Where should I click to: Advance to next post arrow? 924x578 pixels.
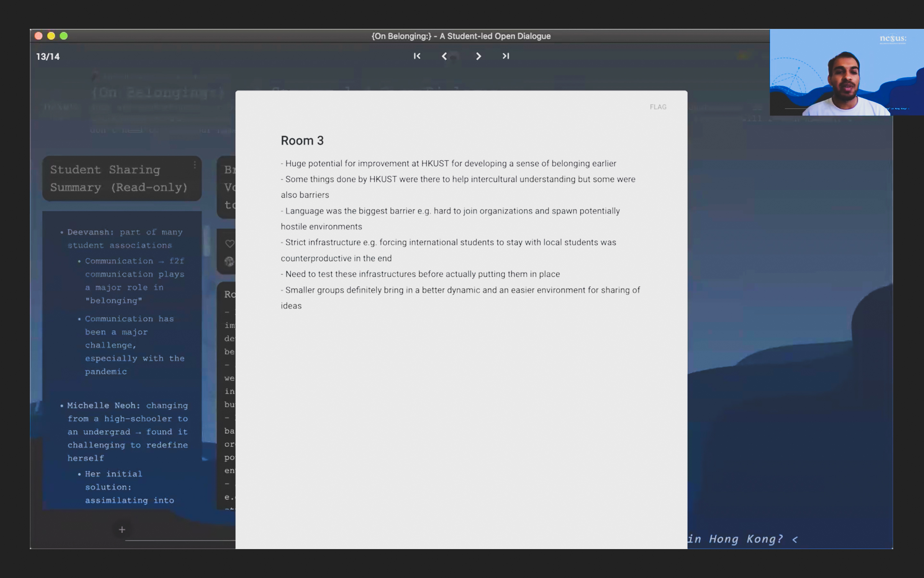478,56
